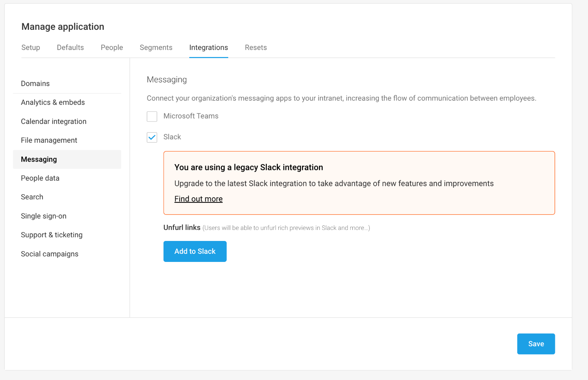Go to the Segments tab
Screen dimensions: 588x380
[x=156, y=47]
